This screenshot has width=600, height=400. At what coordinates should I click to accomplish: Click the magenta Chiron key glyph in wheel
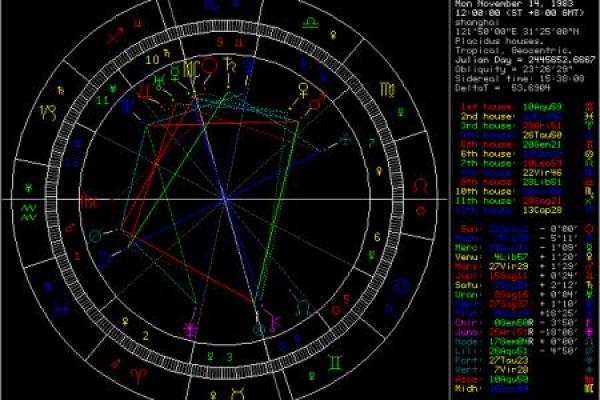point(275,322)
